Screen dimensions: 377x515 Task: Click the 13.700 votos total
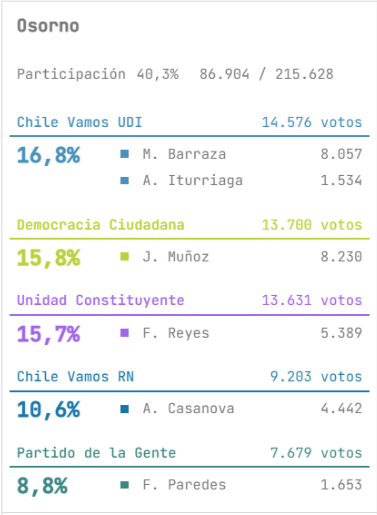[x=312, y=225]
